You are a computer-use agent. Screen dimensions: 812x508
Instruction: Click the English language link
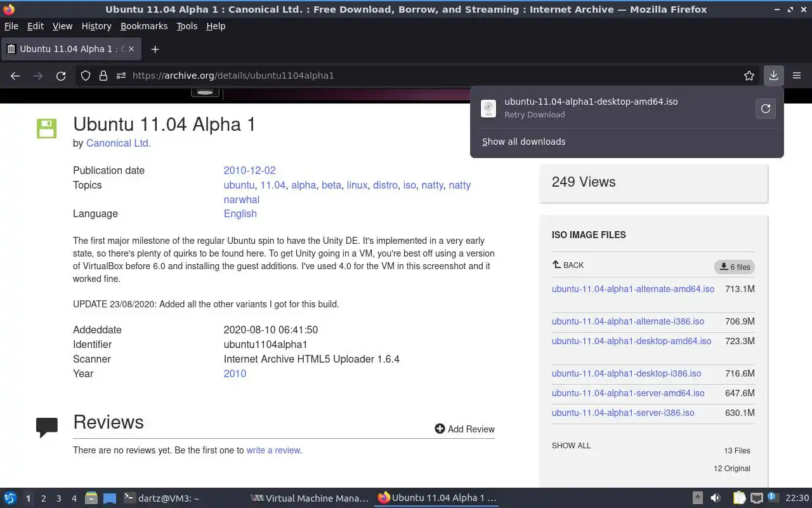click(x=240, y=213)
